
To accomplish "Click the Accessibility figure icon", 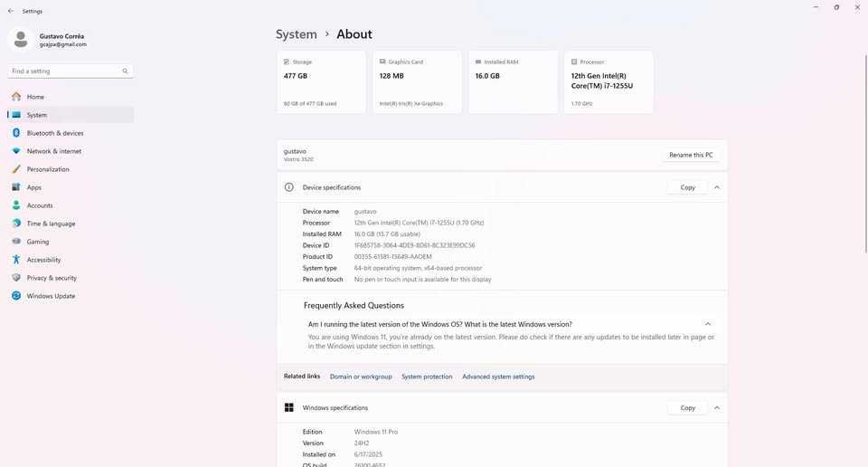I will [x=16, y=259].
